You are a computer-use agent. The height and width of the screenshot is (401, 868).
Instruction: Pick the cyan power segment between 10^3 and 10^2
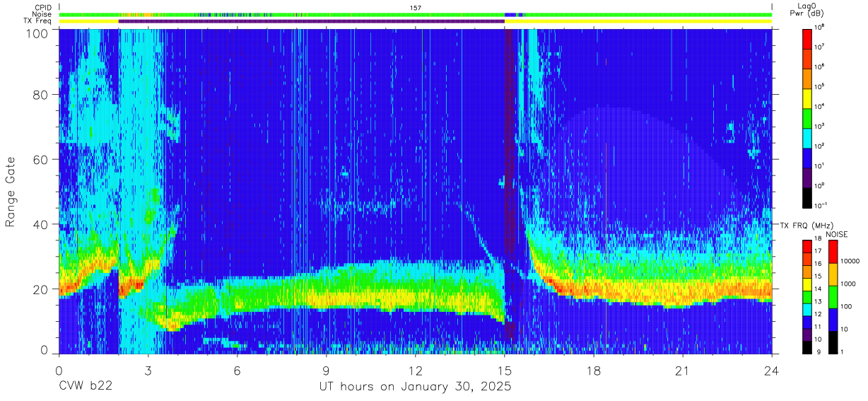click(808, 137)
